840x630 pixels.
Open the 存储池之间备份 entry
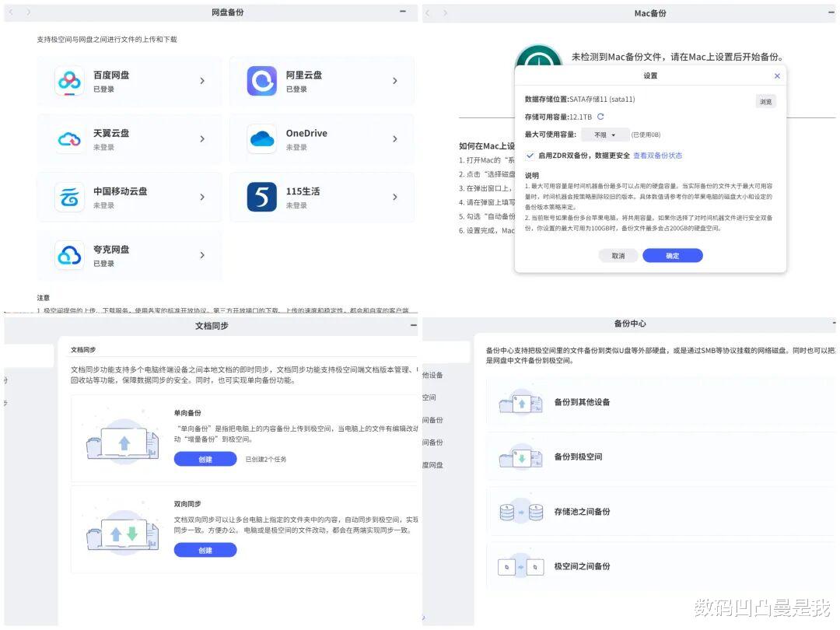coord(660,512)
